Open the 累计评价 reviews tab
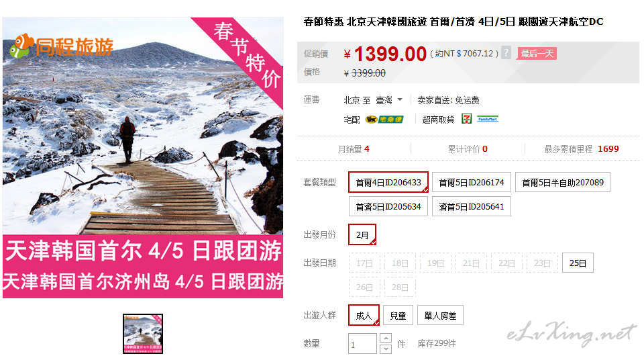The width and height of the screenshot is (644, 356). (x=468, y=149)
